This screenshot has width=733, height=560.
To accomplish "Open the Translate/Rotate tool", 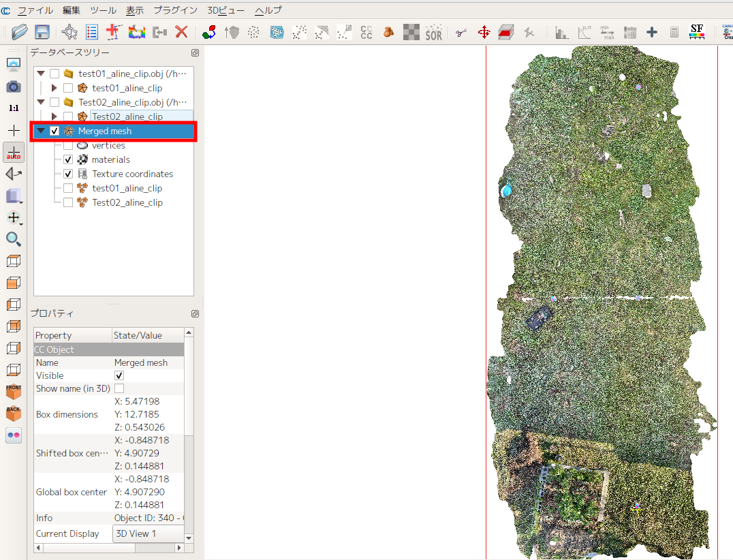I will tap(483, 32).
